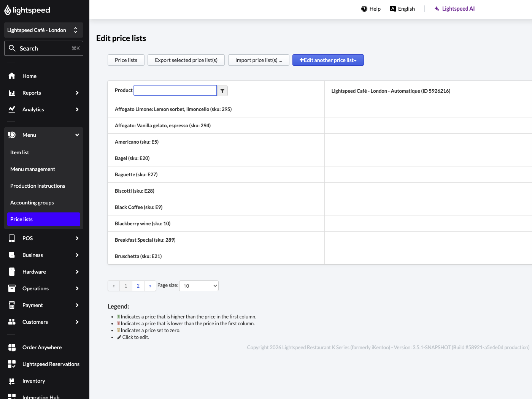Click the Lightspeed Reservations icon
Viewport: 532px width, 399px height.
(12, 364)
